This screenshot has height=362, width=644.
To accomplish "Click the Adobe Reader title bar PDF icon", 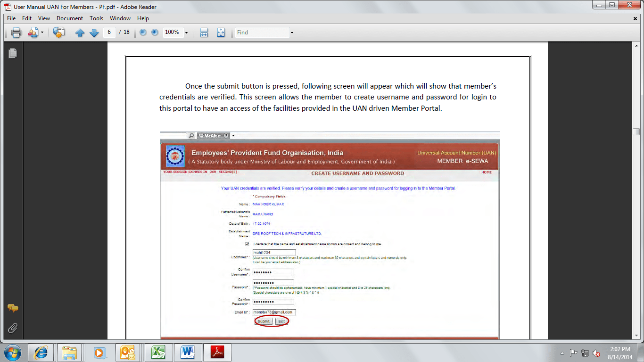I will point(8,7).
